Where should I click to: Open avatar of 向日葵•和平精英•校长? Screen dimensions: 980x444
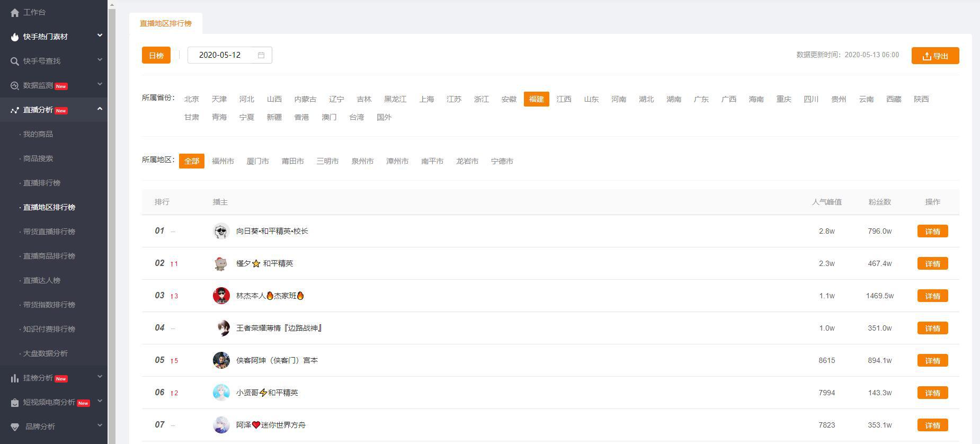[221, 231]
